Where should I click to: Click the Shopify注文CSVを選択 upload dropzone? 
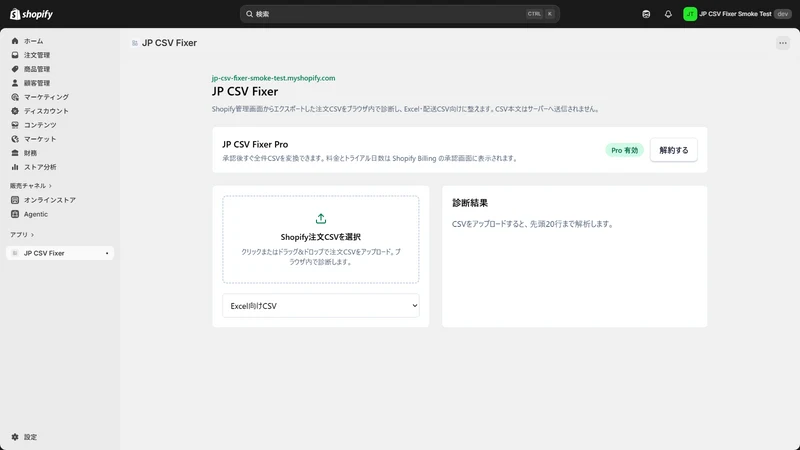pos(320,239)
